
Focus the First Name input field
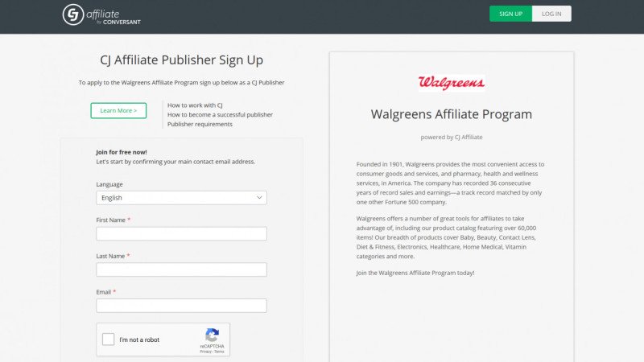click(x=182, y=233)
